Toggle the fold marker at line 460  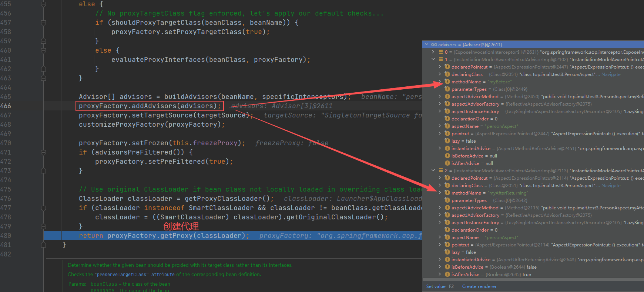[x=43, y=50]
